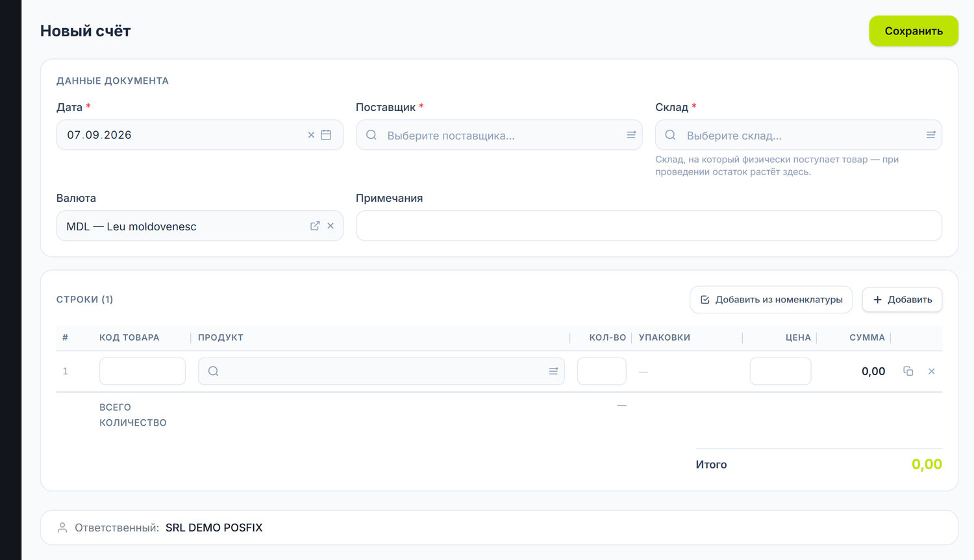Screen dimensions: 974x560
Task: Open the warehouse list icon
Action: (930, 135)
